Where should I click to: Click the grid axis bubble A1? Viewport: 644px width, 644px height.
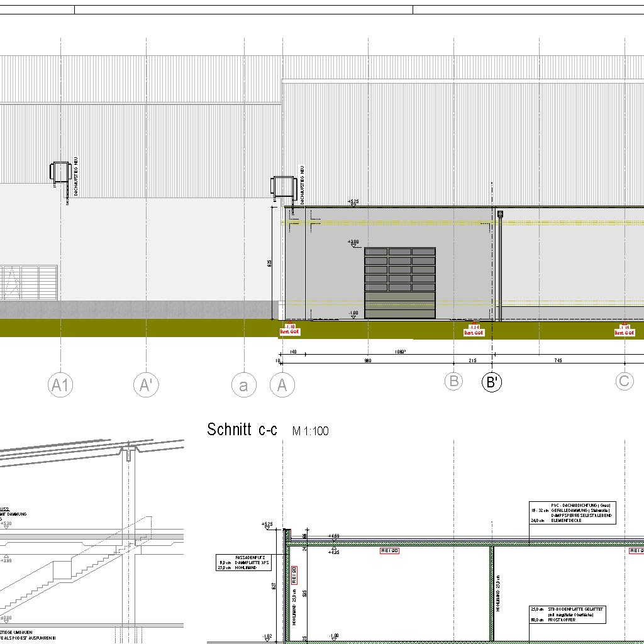60,384
